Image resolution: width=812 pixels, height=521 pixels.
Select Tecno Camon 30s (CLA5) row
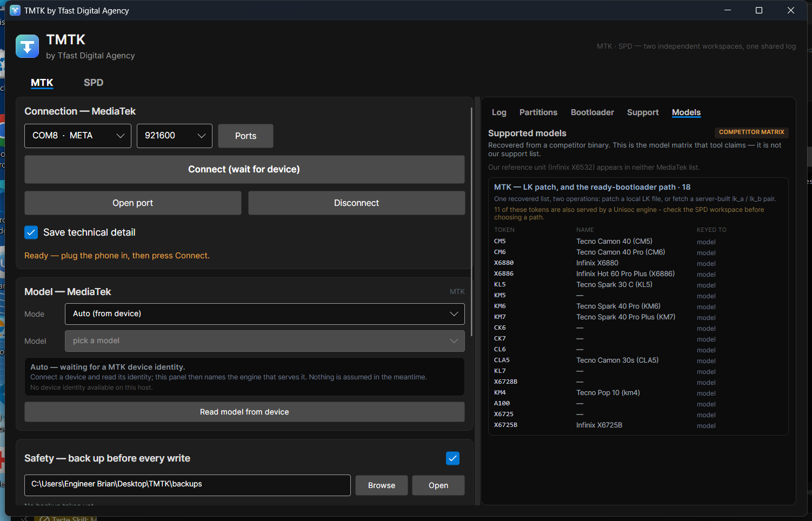pyautogui.click(x=638, y=360)
